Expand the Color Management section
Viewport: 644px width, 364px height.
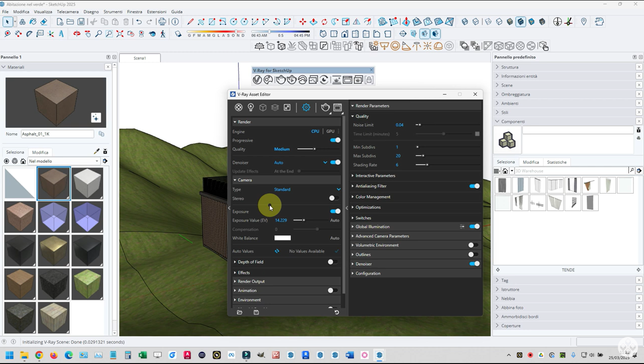click(x=373, y=197)
